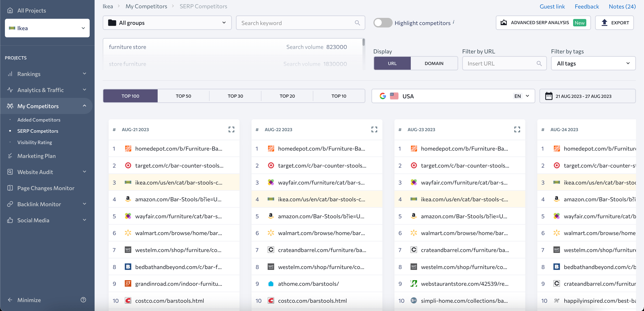The height and width of the screenshot is (311, 644).
Task: Select the TOP 30 tab
Action: coord(235,96)
